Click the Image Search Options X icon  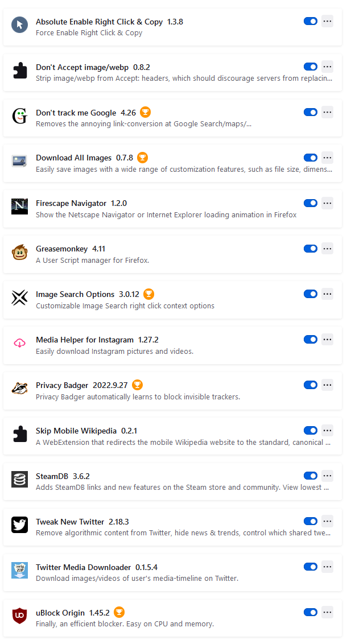point(20,298)
